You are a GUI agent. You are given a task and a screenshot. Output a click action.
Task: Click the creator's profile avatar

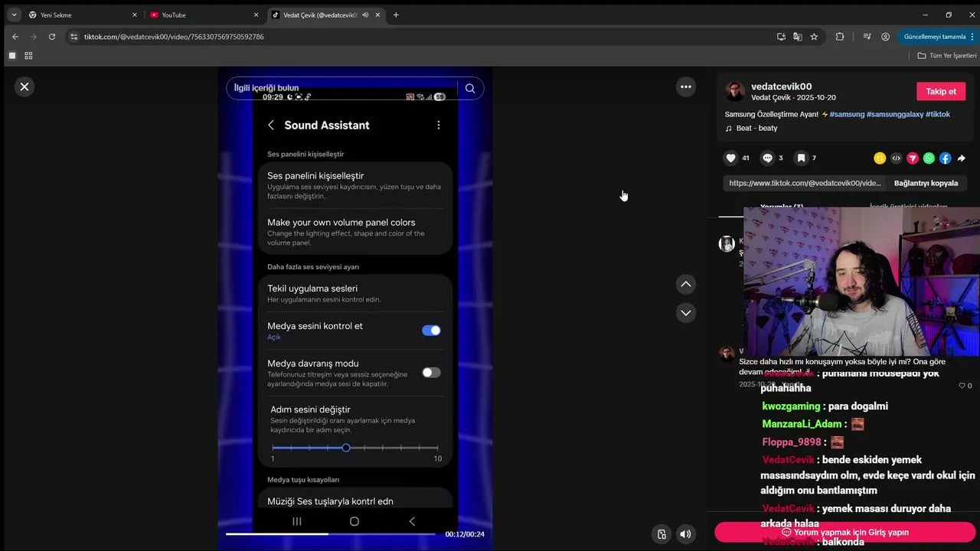tap(735, 91)
